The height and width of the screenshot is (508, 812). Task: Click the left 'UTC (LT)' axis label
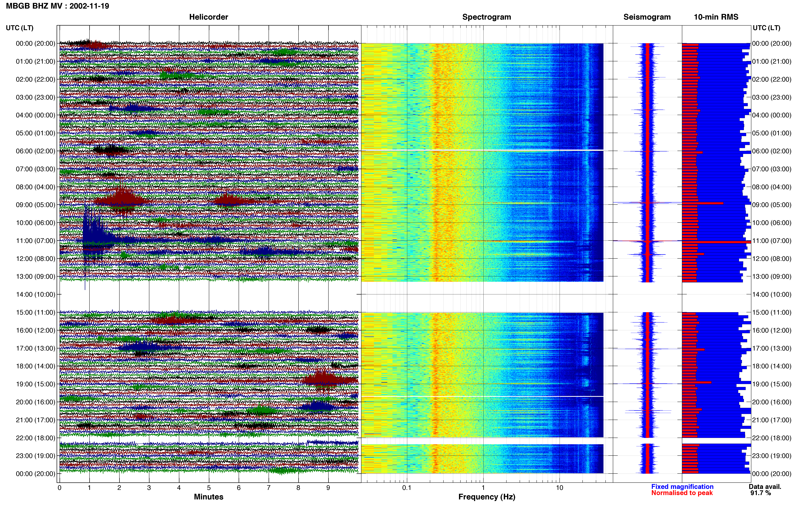[x=19, y=28]
